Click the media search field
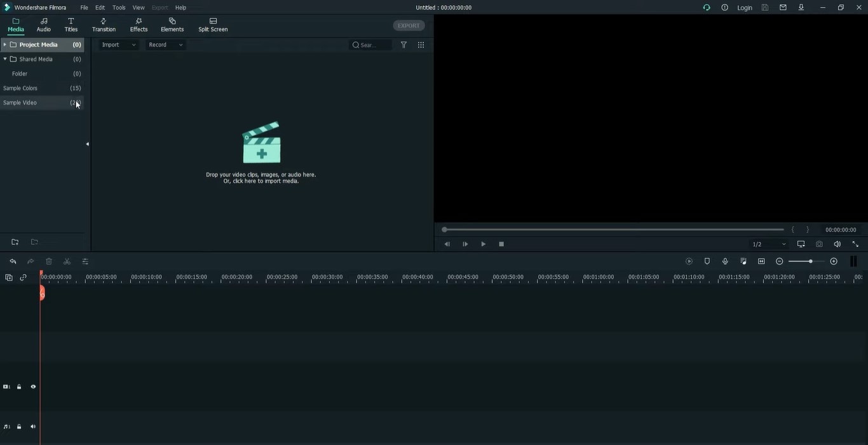The width and height of the screenshot is (868, 445). point(371,45)
